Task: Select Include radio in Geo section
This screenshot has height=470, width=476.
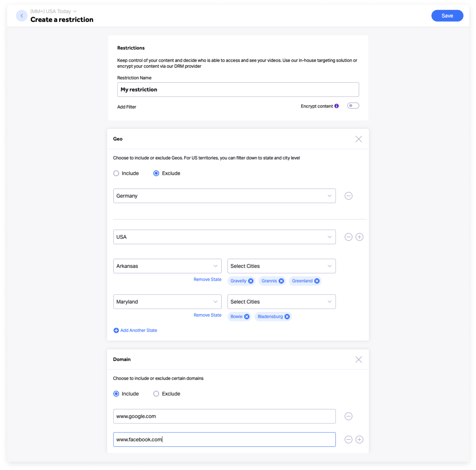Action: click(x=116, y=173)
